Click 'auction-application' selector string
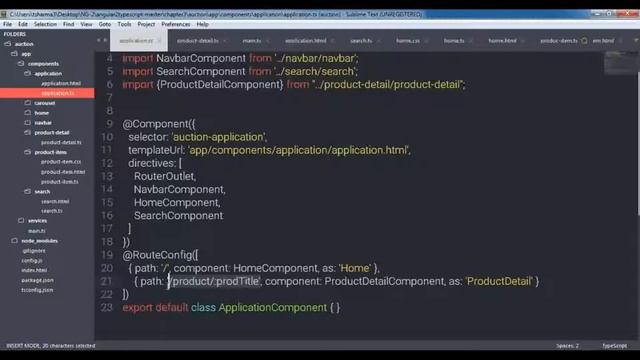This screenshot has height=360, width=640. pos(218,137)
